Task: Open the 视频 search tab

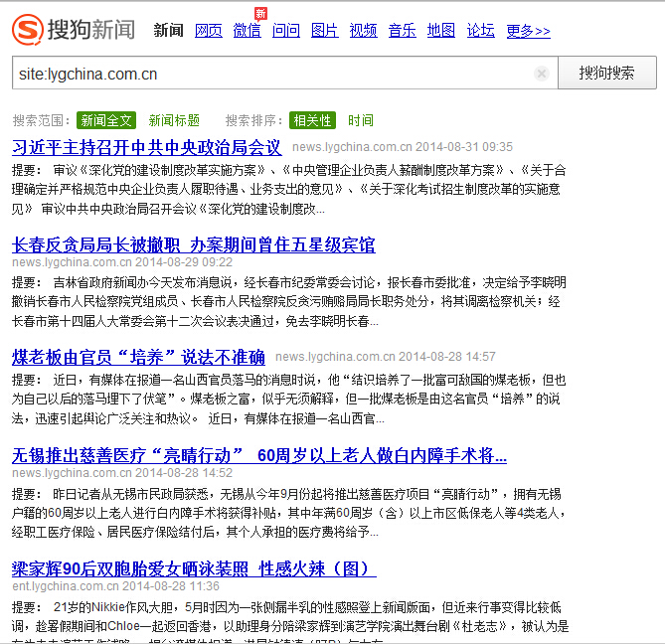Action: (x=363, y=31)
